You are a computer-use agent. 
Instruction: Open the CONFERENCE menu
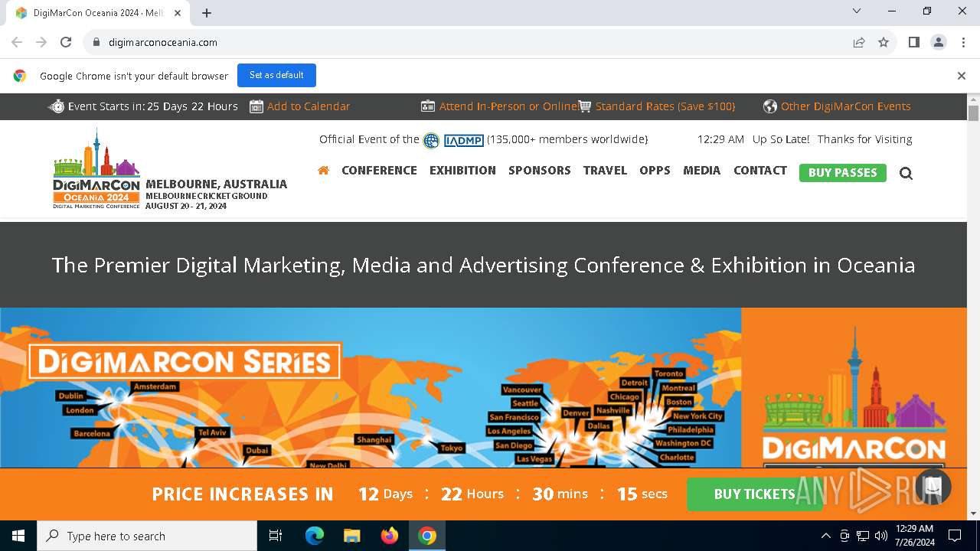pos(379,171)
